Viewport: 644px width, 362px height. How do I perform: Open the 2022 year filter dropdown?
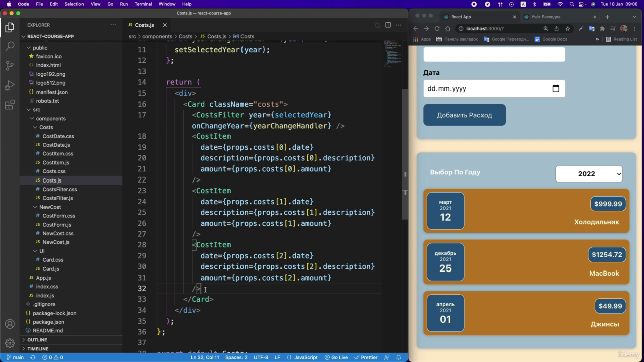click(589, 174)
